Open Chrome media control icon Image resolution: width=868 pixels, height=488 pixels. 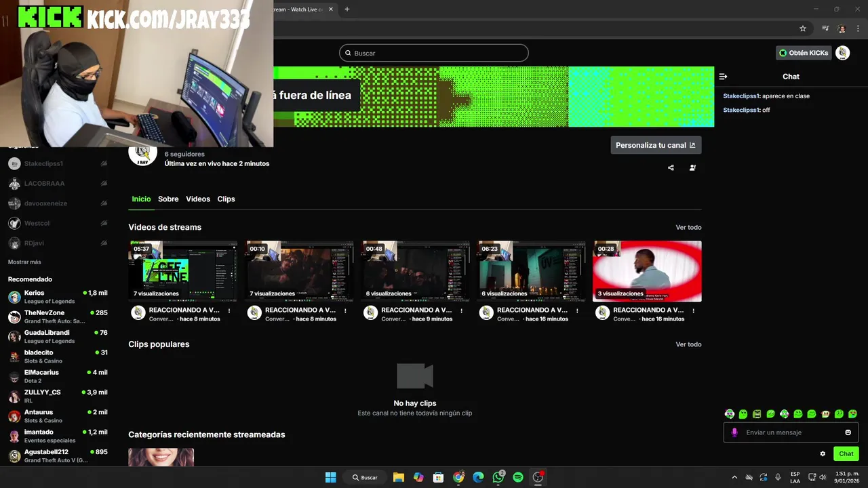click(825, 28)
